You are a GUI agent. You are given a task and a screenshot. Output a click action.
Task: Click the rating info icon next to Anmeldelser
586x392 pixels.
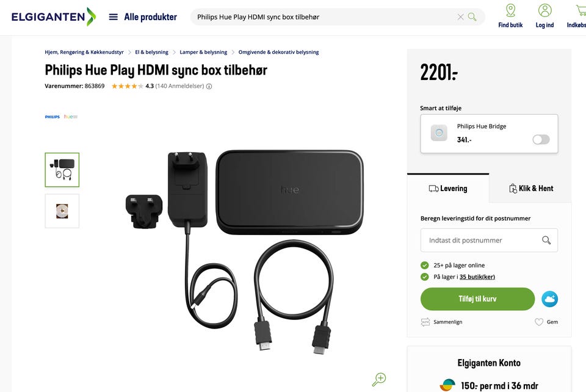(x=209, y=86)
